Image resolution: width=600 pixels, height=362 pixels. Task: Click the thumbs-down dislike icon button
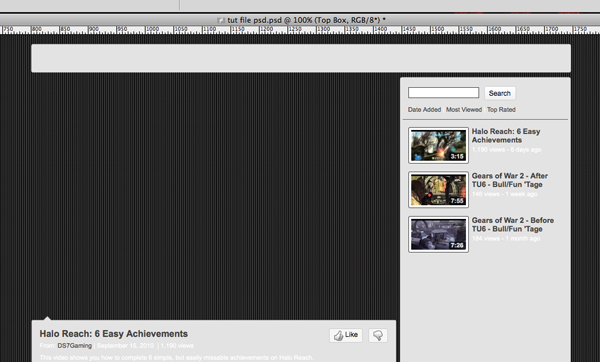(378, 335)
